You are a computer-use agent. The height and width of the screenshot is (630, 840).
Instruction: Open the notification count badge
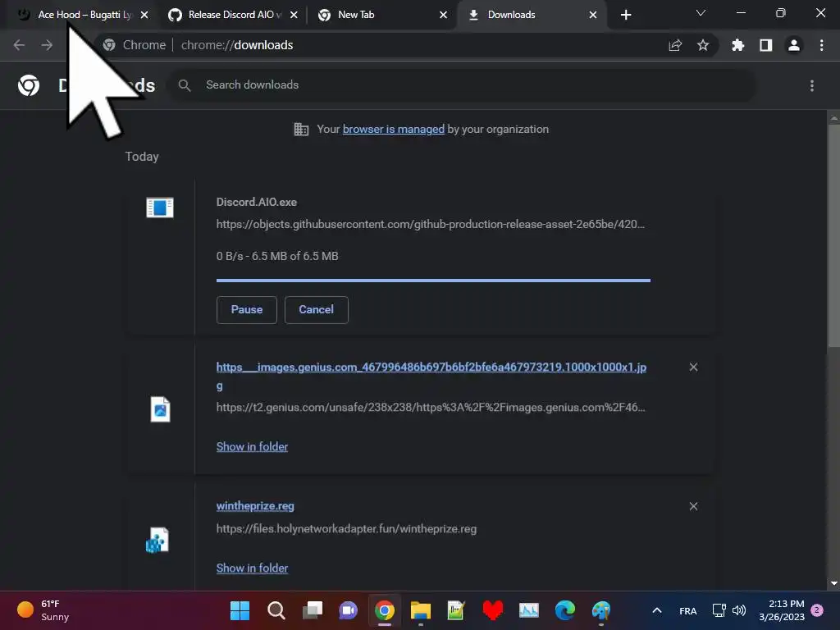817,609
